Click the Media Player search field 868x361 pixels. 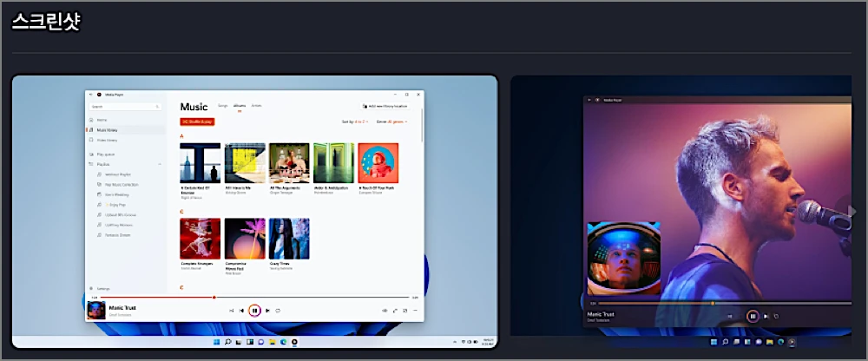point(126,107)
